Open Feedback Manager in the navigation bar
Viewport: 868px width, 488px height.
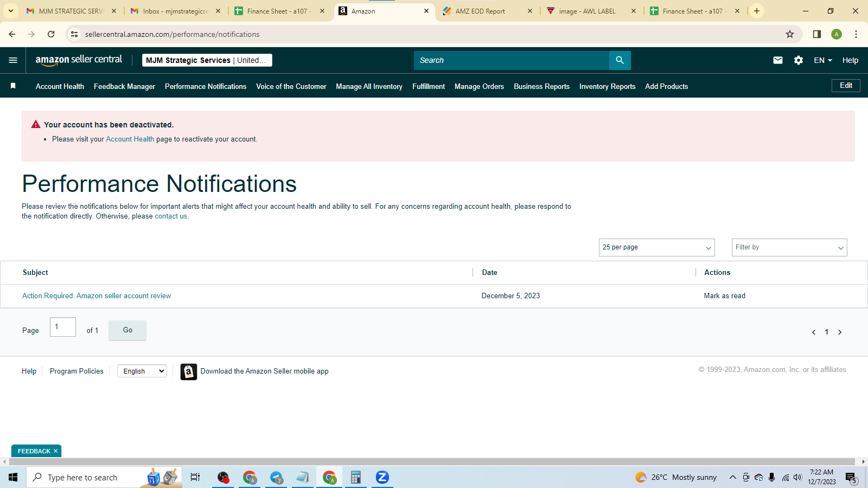click(x=124, y=86)
